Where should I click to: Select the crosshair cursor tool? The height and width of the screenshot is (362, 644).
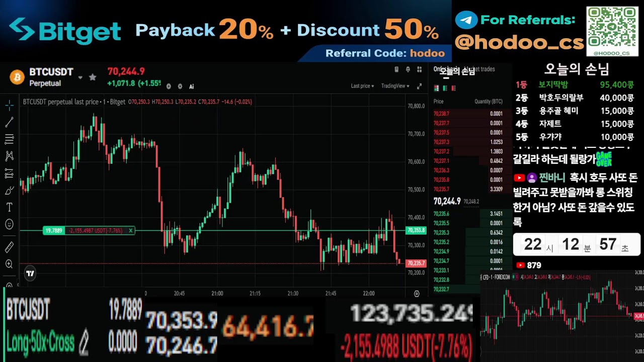pos(9,106)
